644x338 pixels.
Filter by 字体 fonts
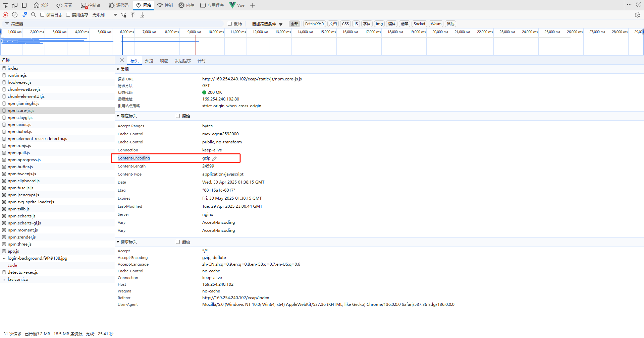367,24
